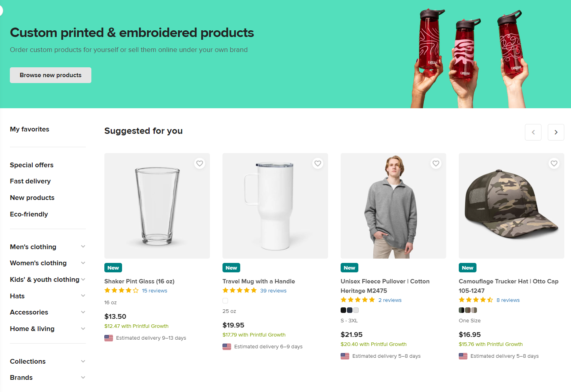This screenshot has width=571, height=392.
Task: Click the next carousel arrow
Action: [556, 132]
